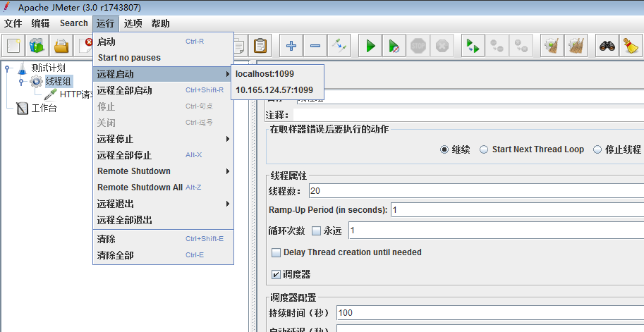Expand the 远程停止 submenu

click(163, 139)
